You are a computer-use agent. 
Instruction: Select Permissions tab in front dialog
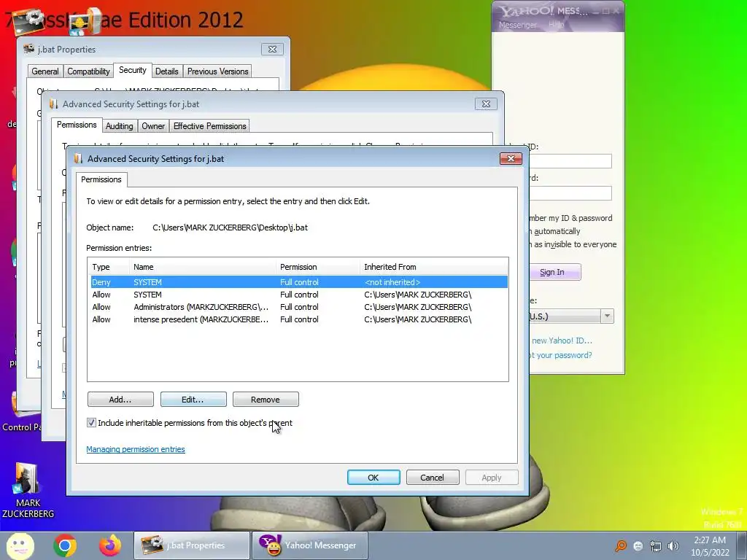(101, 179)
